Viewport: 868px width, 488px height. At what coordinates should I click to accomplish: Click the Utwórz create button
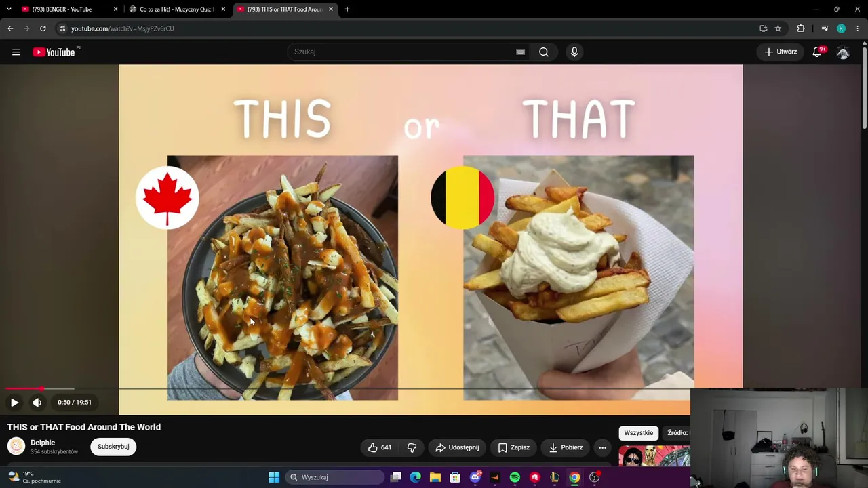pyautogui.click(x=780, y=52)
